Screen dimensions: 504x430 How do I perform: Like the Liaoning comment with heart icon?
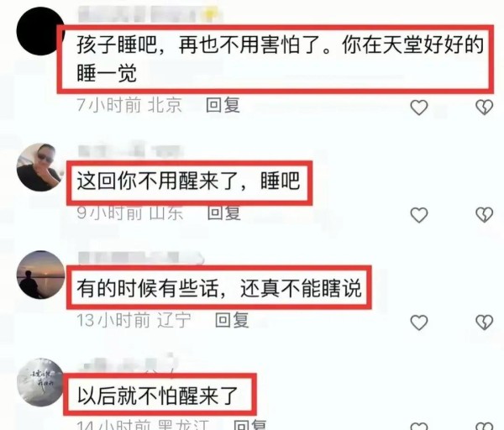(419, 322)
